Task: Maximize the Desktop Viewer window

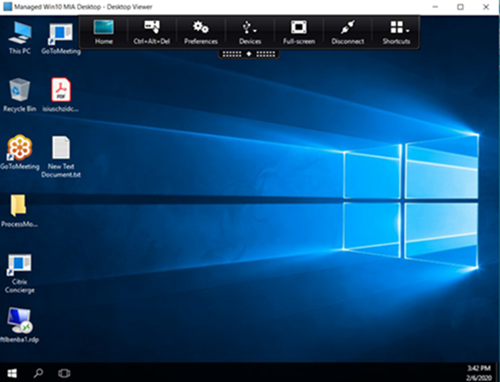Action: tap(460, 7)
